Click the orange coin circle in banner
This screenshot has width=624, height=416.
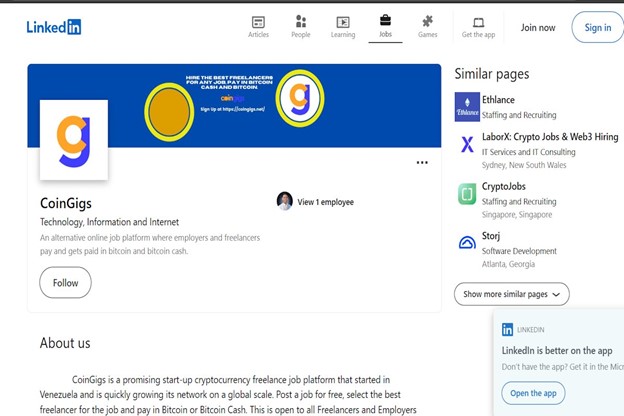169,112
